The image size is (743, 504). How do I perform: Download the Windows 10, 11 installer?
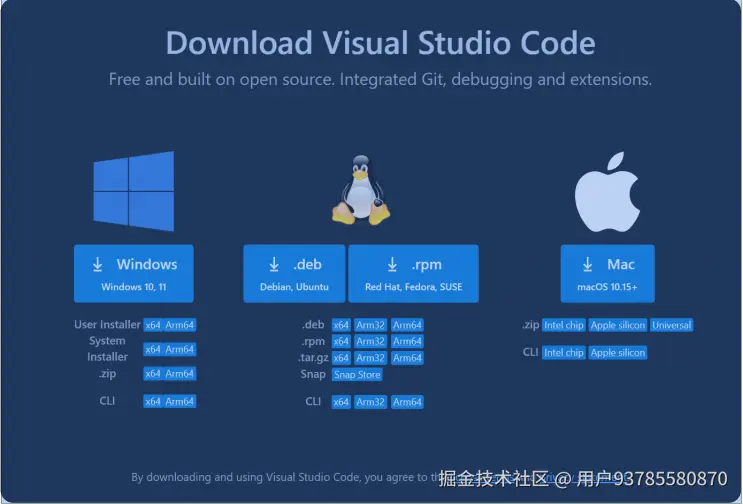point(134,273)
